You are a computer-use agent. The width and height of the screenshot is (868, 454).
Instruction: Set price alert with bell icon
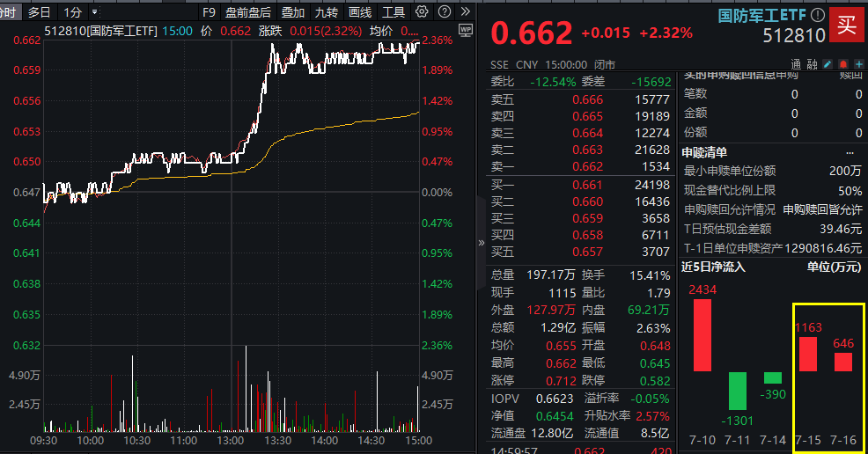point(842,64)
